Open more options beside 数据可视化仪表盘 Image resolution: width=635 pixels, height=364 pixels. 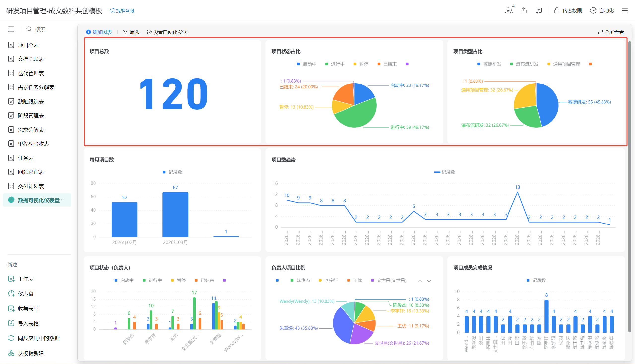pyautogui.click(x=63, y=200)
